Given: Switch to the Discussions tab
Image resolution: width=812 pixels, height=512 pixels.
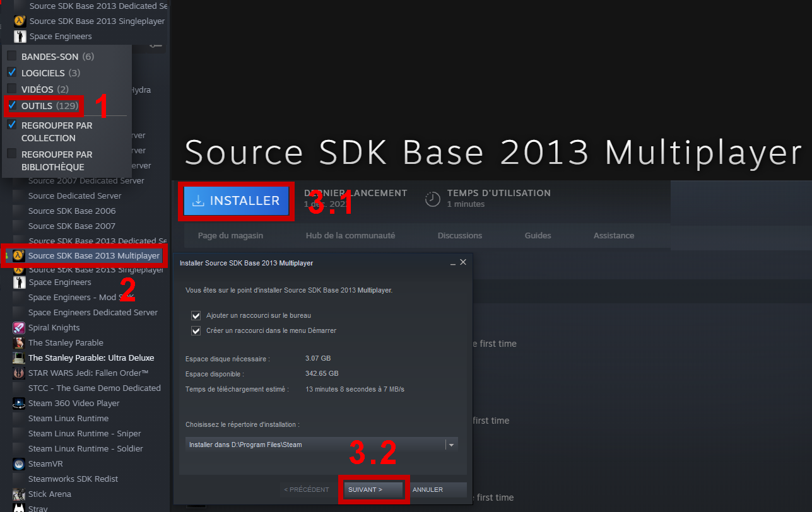Looking at the screenshot, I should click(x=459, y=236).
